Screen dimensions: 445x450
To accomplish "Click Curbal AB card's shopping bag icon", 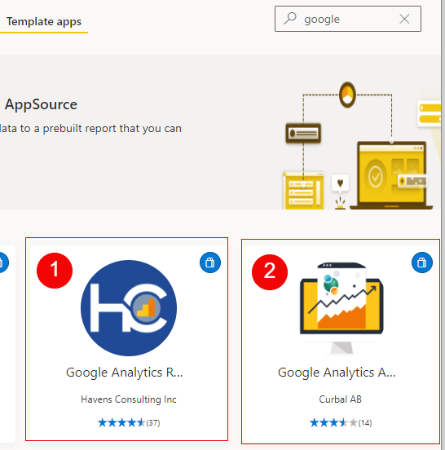I will 422,263.
